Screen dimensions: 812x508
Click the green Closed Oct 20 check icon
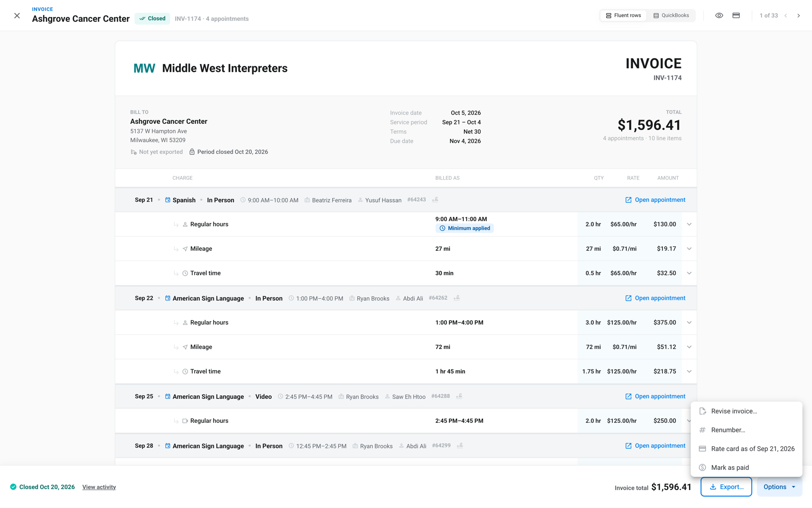pos(13,487)
